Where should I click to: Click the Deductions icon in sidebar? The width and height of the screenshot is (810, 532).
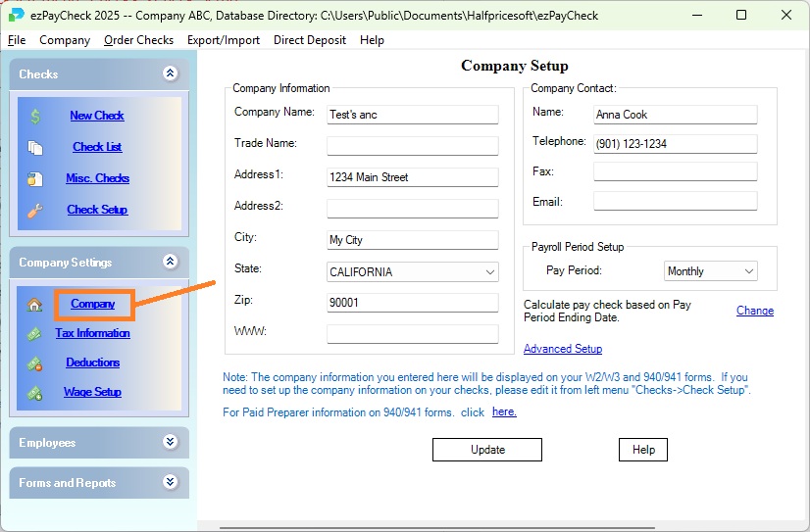coord(35,363)
